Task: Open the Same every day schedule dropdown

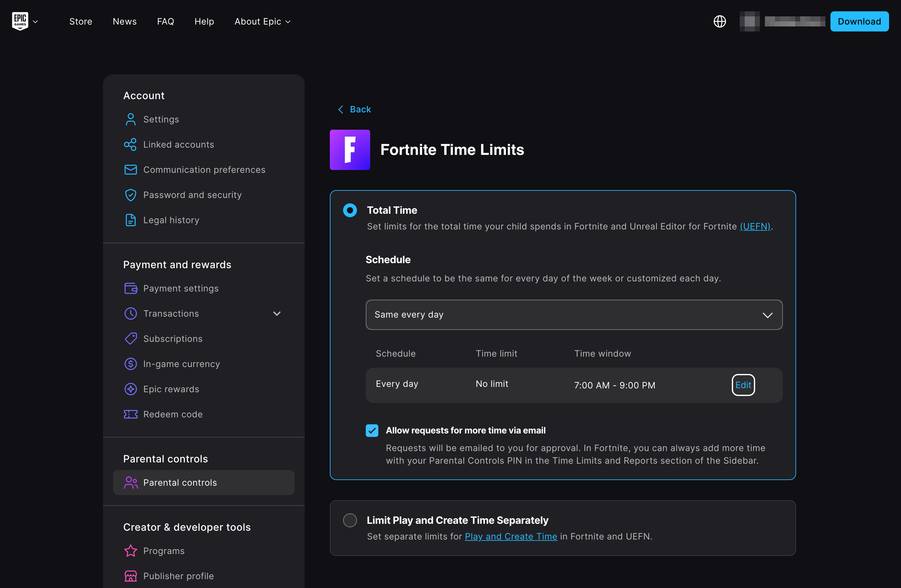Action: click(574, 315)
